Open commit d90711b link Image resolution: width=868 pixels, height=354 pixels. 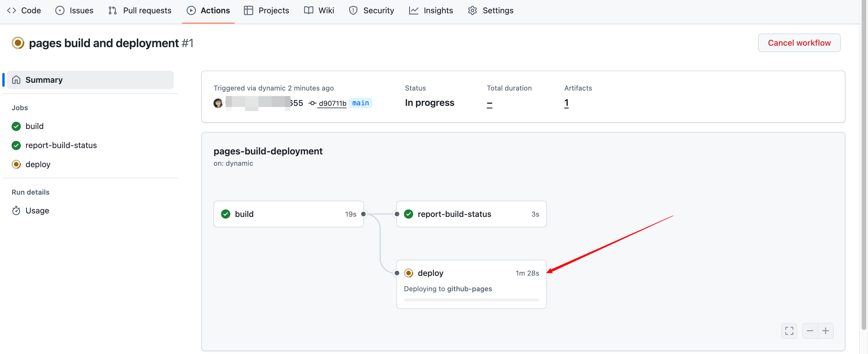point(332,103)
